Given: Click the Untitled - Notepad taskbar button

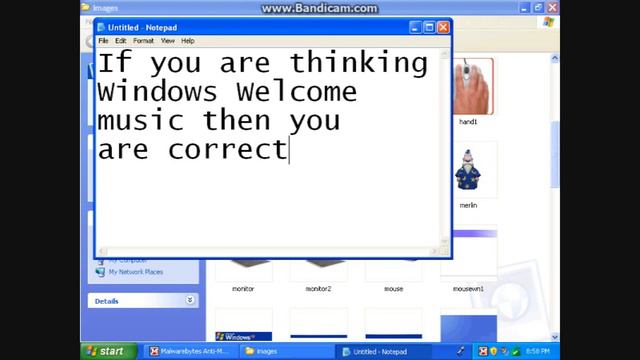Looking at the screenshot, I should pyautogui.click(x=383, y=351).
